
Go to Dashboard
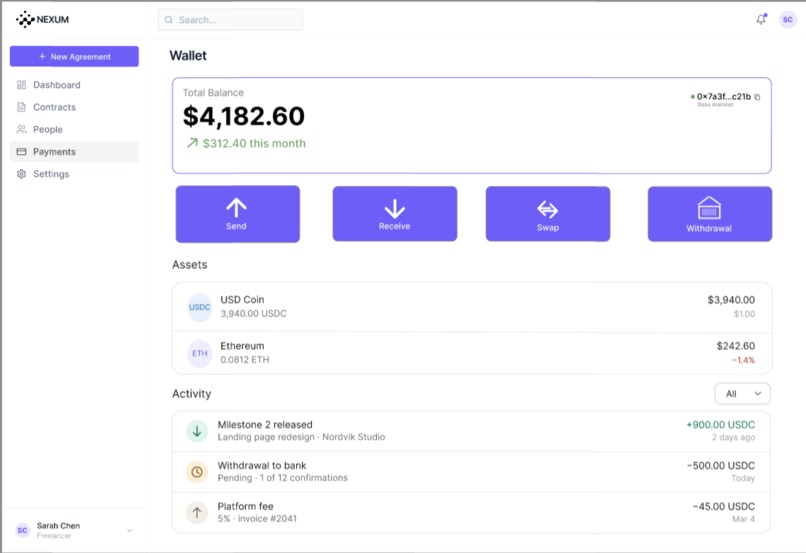74,85
